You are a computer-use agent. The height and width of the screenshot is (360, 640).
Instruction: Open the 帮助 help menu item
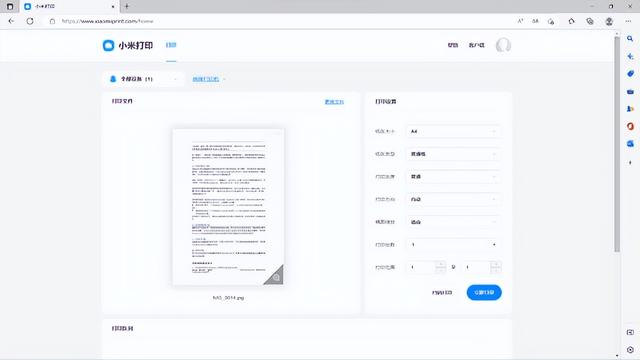point(453,45)
